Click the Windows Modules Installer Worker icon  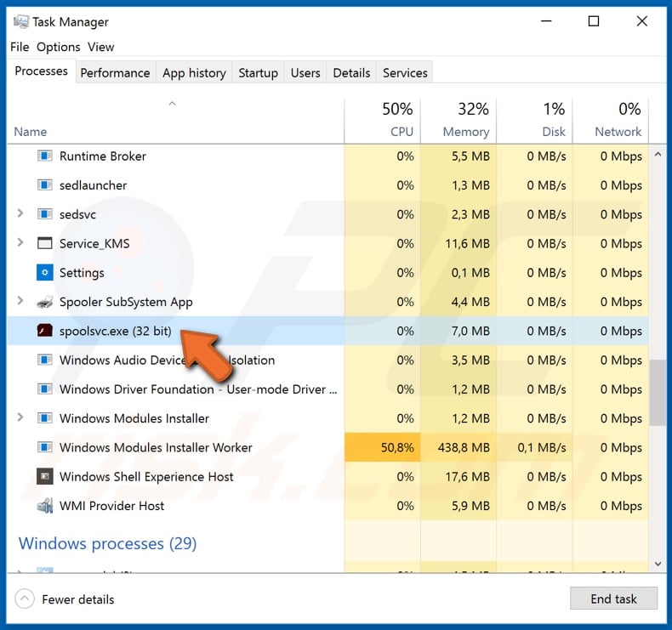pyautogui.click(x=44, y=447)
